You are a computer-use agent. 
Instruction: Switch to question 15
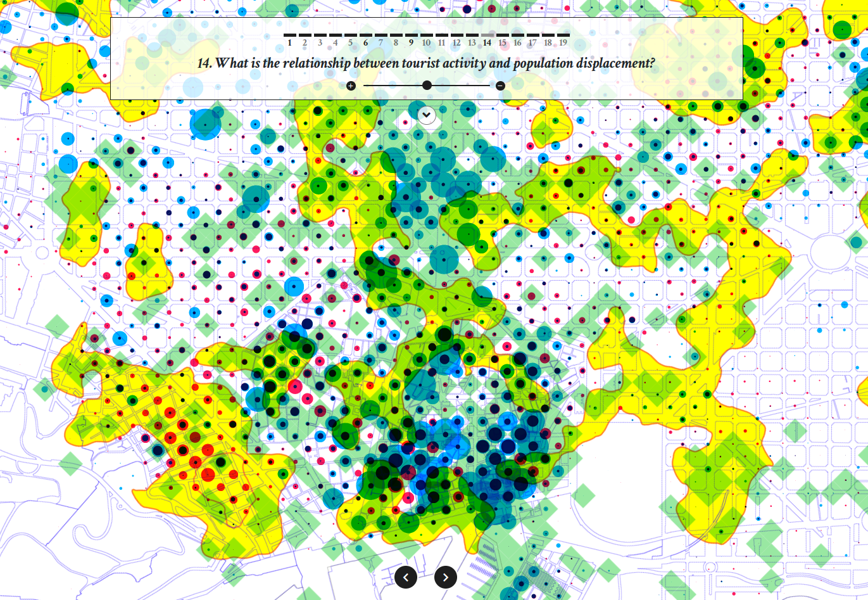click(502, 41)
